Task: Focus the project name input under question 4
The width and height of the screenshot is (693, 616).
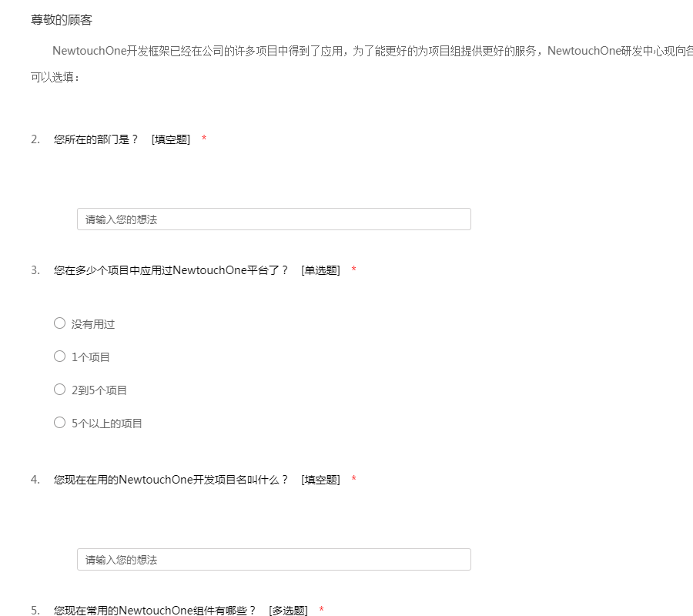Action: (273, 560)
